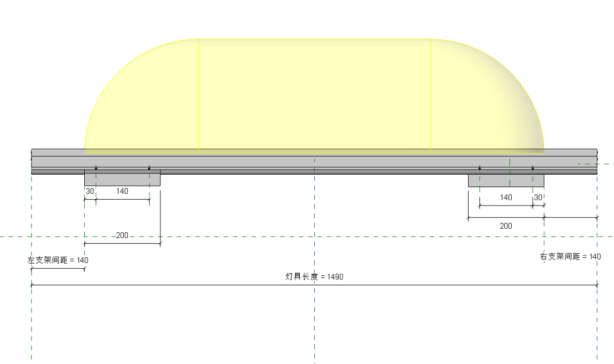614x364 pixels.
Task: Click the '200' dimension under the right bracket
Action: pos(506,226)
